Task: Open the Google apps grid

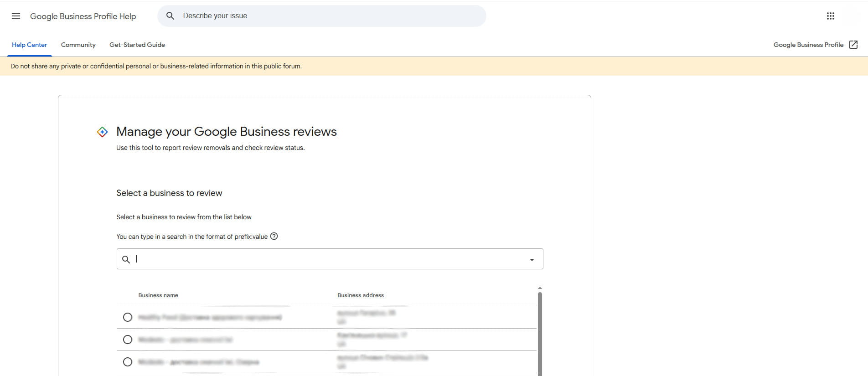Action: [x=831, y=16]
